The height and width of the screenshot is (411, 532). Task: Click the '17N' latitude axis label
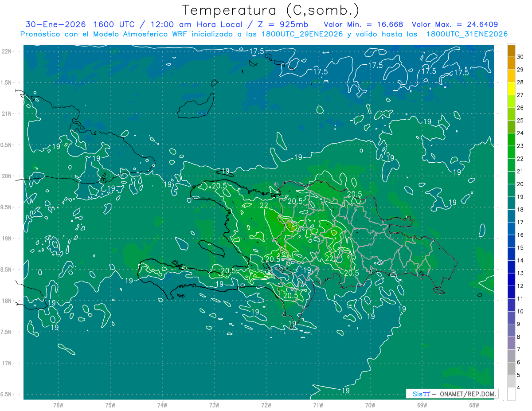(8, 363)
